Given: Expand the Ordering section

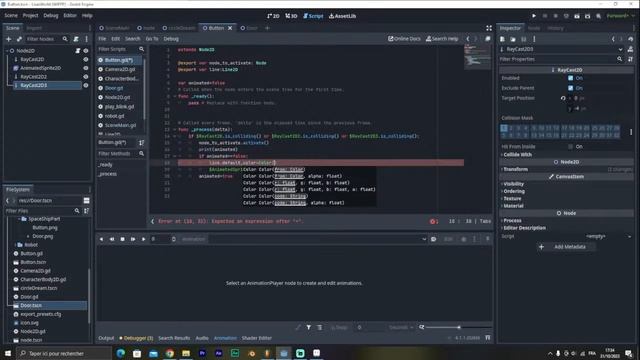Looking at the screenshot, I should (513, 191).
